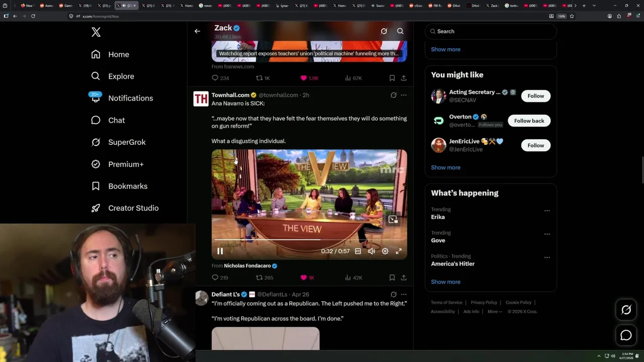Expand the More footer menu
644x362 pixels.
(495, 311)
